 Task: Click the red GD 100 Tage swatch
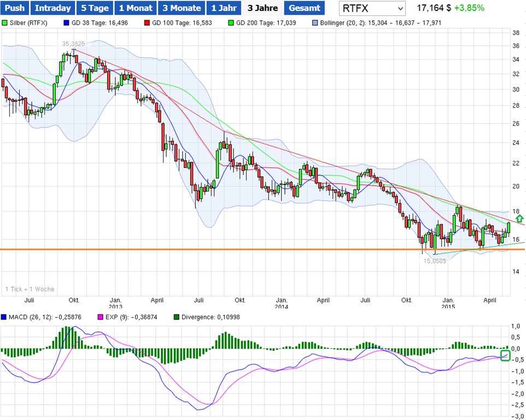coord(147,23)
